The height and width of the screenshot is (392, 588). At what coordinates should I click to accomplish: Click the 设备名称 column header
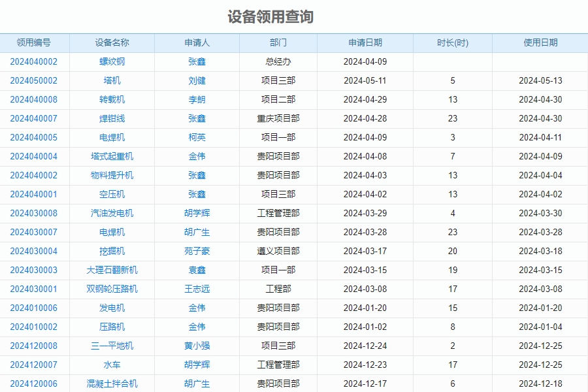pyautogui.click(x=112, y=42)
